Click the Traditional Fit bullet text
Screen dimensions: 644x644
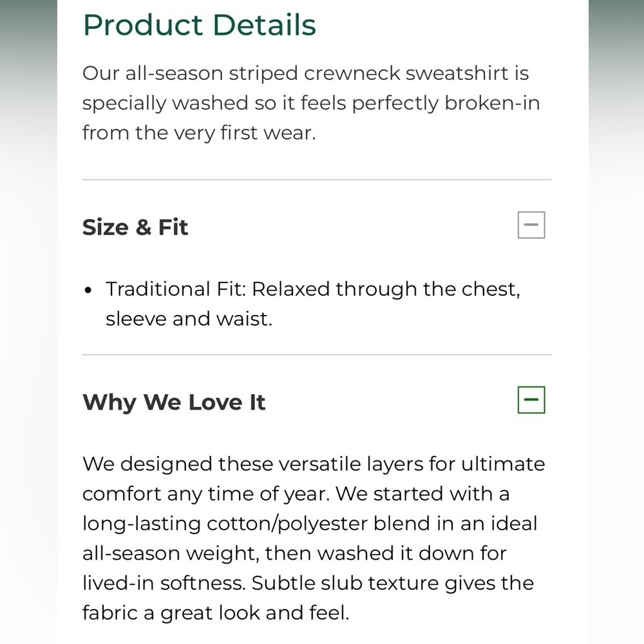pyautogui.click(x=312, y=289)
